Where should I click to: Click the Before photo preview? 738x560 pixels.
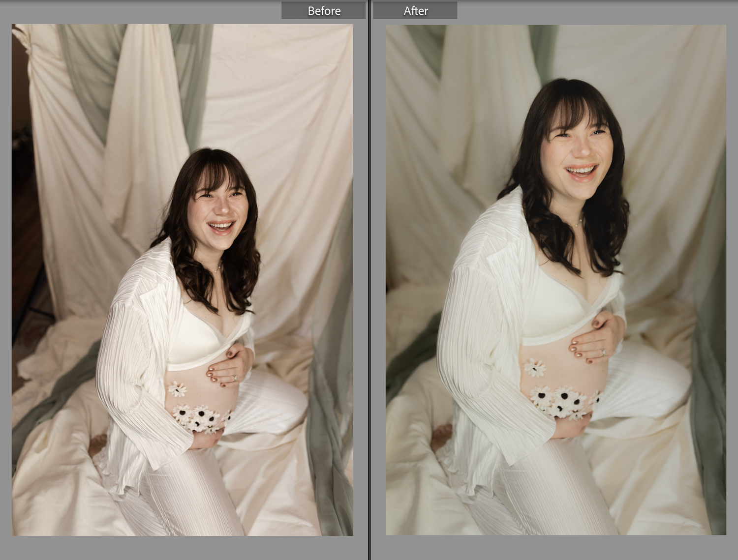click(183, 280)
